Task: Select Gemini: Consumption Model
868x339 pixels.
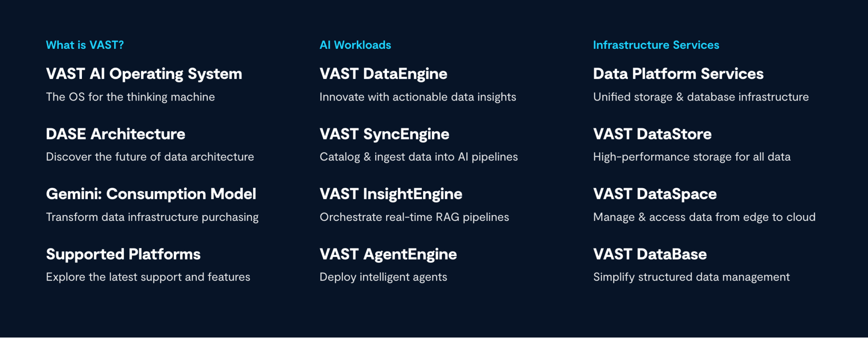Action: (x=151, y=194)
